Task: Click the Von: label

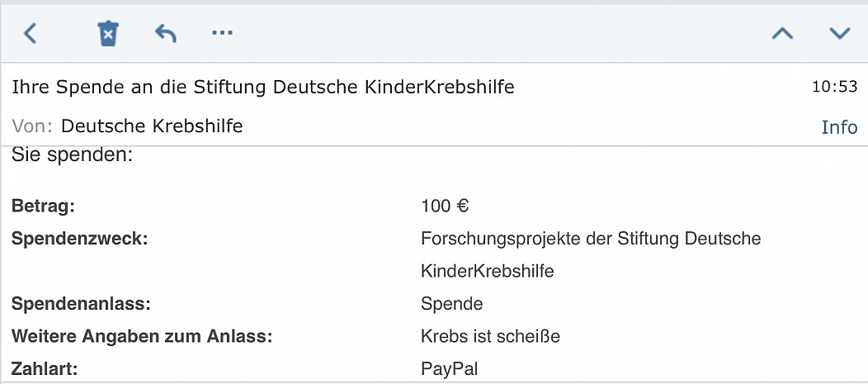Action: 32,126
